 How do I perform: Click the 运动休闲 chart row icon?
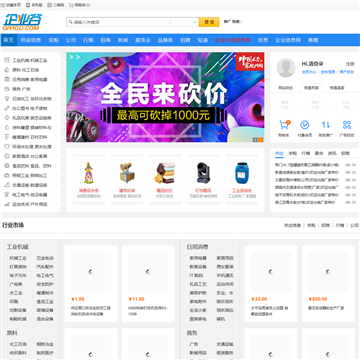(6, 204)
